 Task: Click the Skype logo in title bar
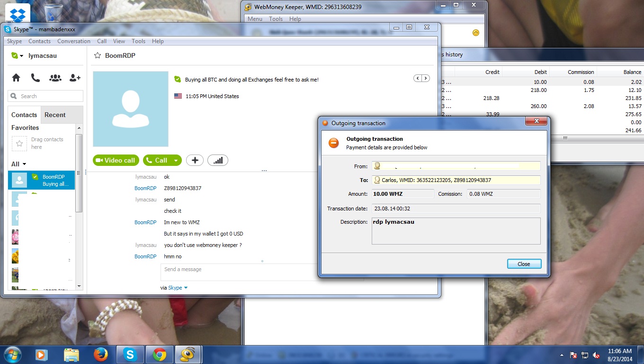(x=8, y=29)
